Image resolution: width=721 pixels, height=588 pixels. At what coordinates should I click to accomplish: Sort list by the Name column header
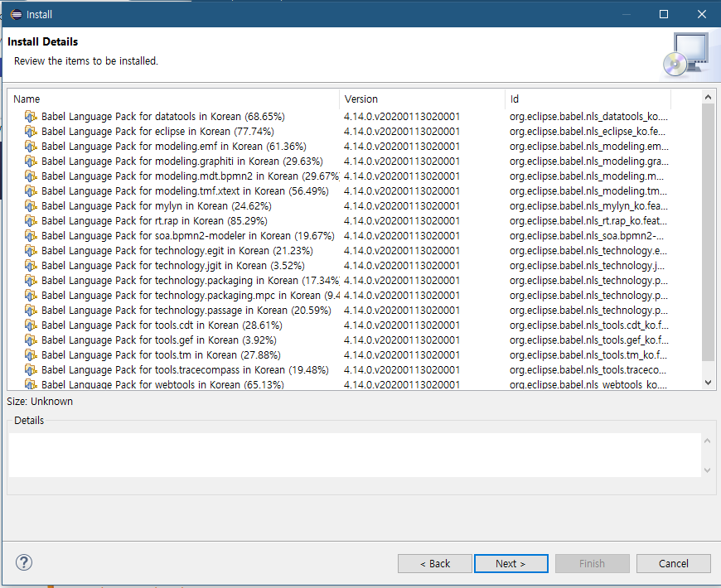tap(173, 99)
